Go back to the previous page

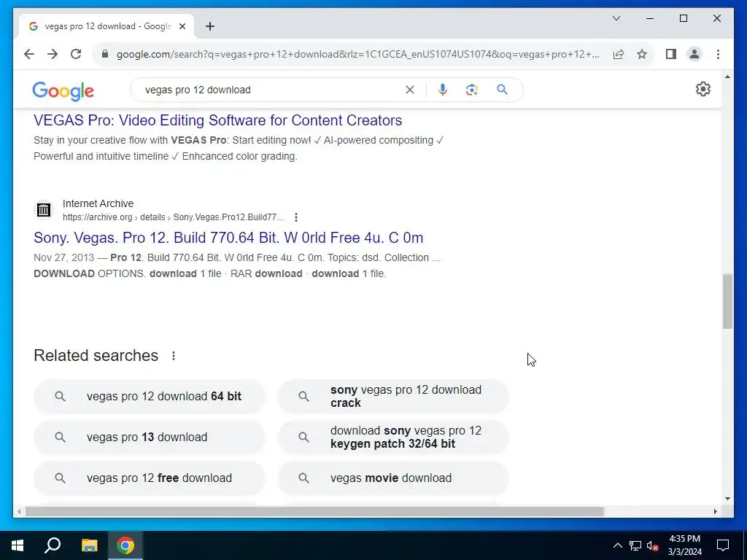29,54
